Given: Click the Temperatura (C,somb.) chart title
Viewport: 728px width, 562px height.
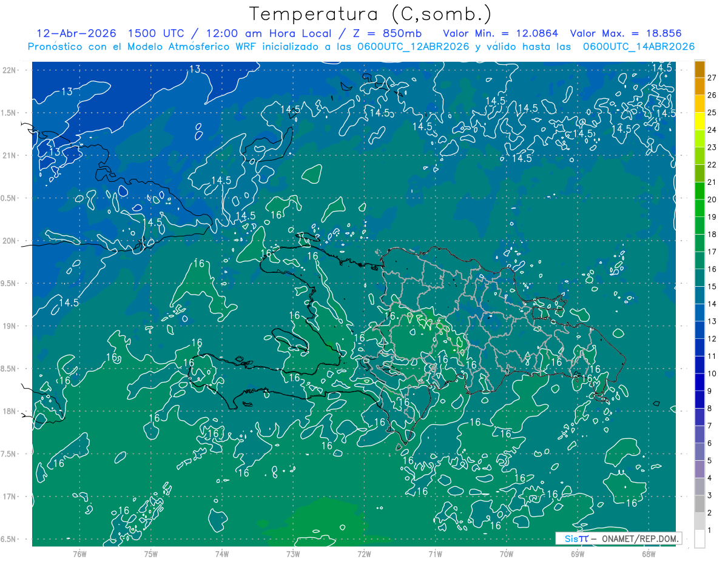Looking at the screenshot, I should pos(370,15).
